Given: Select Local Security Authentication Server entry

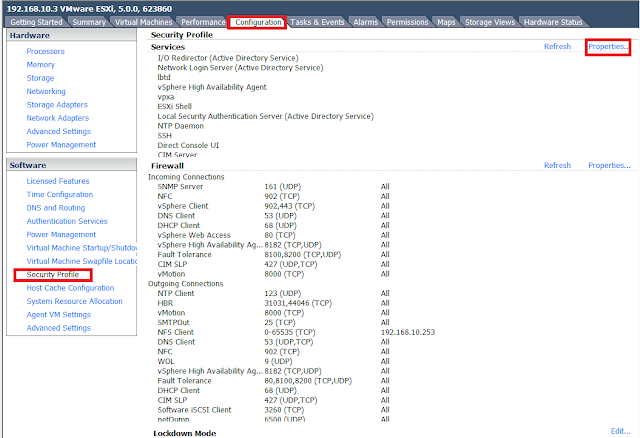Looking at the screenshot, I should click(x=265, y=116).
